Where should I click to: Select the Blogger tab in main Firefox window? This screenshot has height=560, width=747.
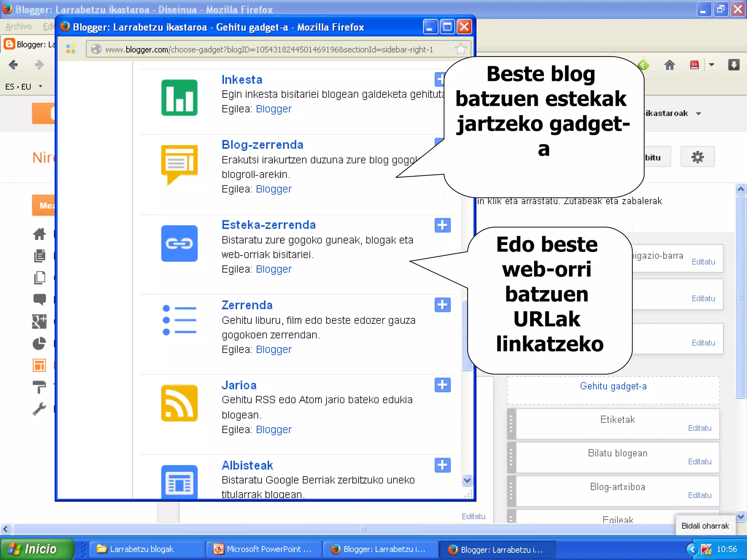(x=29, y=44)
